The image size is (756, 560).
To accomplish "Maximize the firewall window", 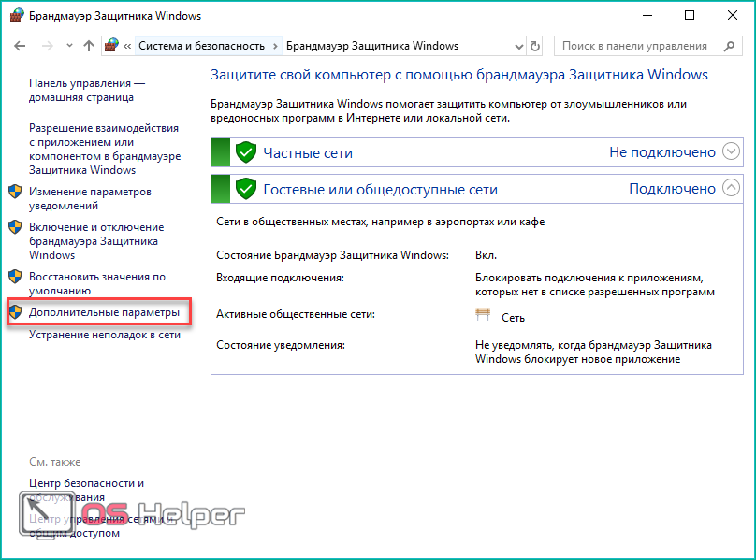I will [x=690, y=15].
